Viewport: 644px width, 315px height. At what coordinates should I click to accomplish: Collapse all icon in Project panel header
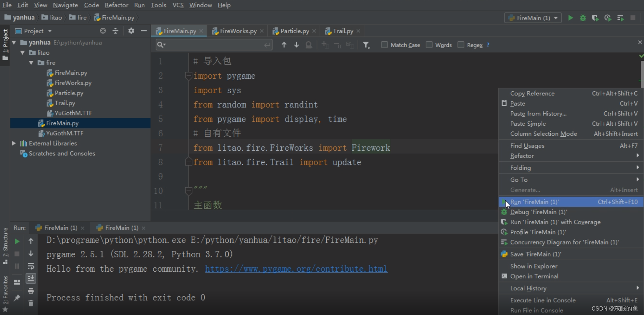(116, 31)
